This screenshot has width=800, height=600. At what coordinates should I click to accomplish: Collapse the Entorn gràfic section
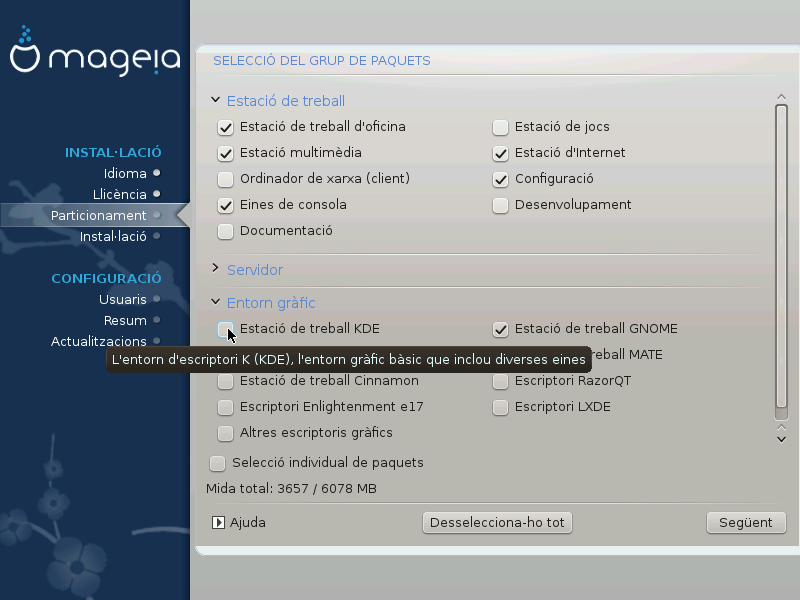pyautogui.click(x=215, y=302)
